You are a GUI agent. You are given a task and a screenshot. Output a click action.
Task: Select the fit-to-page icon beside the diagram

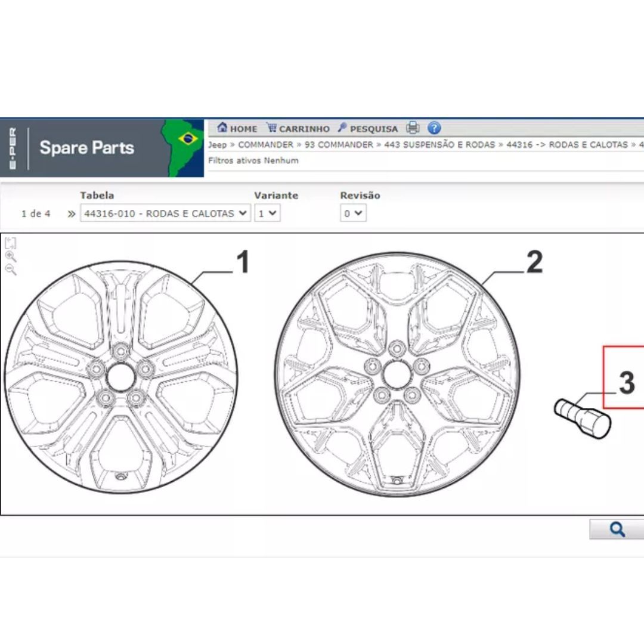click(x=11, y=243)
